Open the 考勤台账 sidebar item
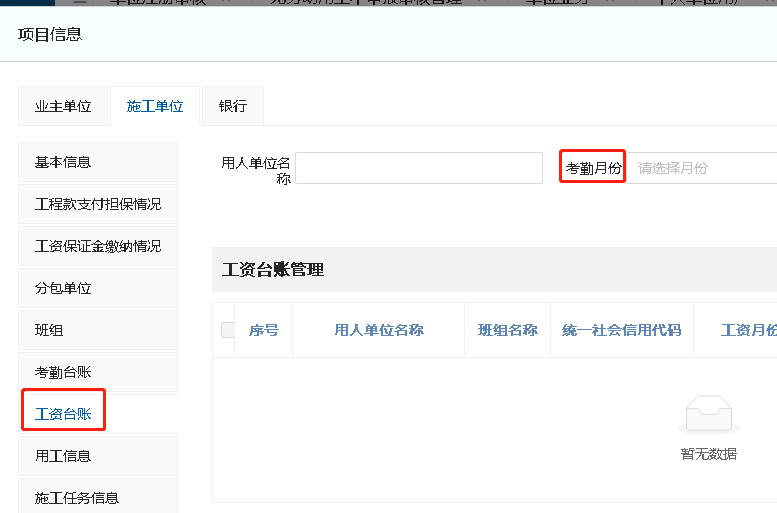The image size is (777, 513). 98,372
